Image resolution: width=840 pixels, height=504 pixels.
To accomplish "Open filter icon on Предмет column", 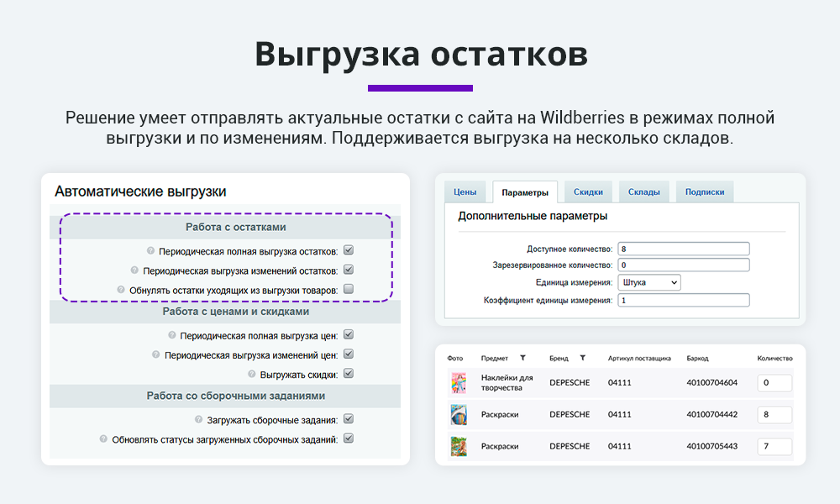I will (522, 358).
